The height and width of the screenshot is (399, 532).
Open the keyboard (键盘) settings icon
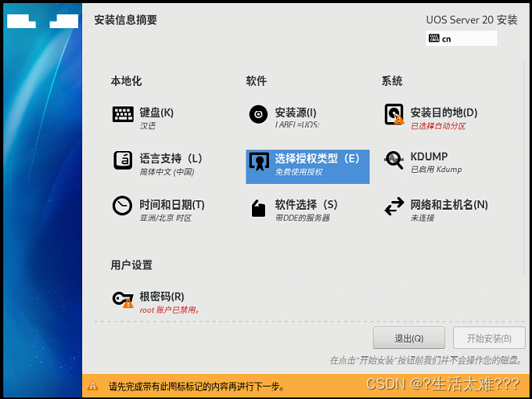(x=123, y=114)
